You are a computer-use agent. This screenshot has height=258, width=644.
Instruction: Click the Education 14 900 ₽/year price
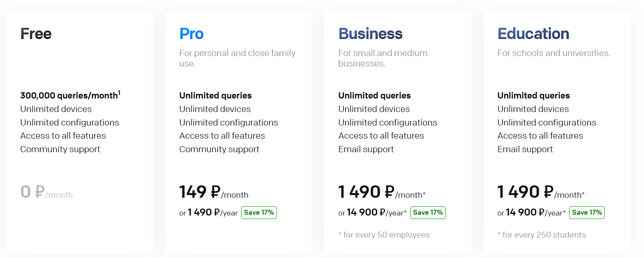(x=535, y=213)
